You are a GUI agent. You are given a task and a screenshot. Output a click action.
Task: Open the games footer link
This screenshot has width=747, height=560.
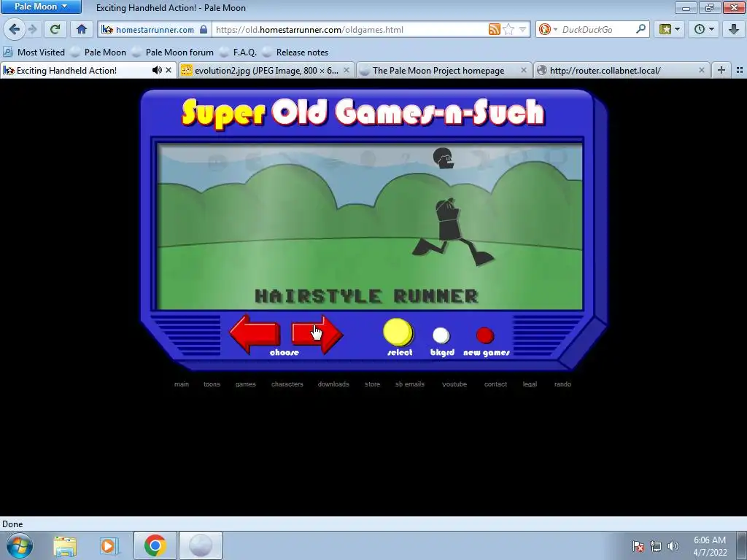point(245,384)
